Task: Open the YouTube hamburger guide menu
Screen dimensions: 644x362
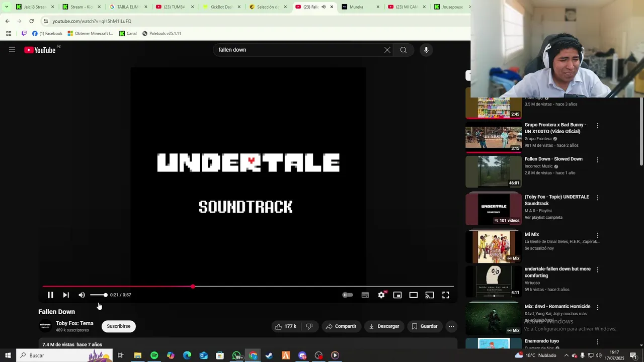Action: (x=12, y=50)
